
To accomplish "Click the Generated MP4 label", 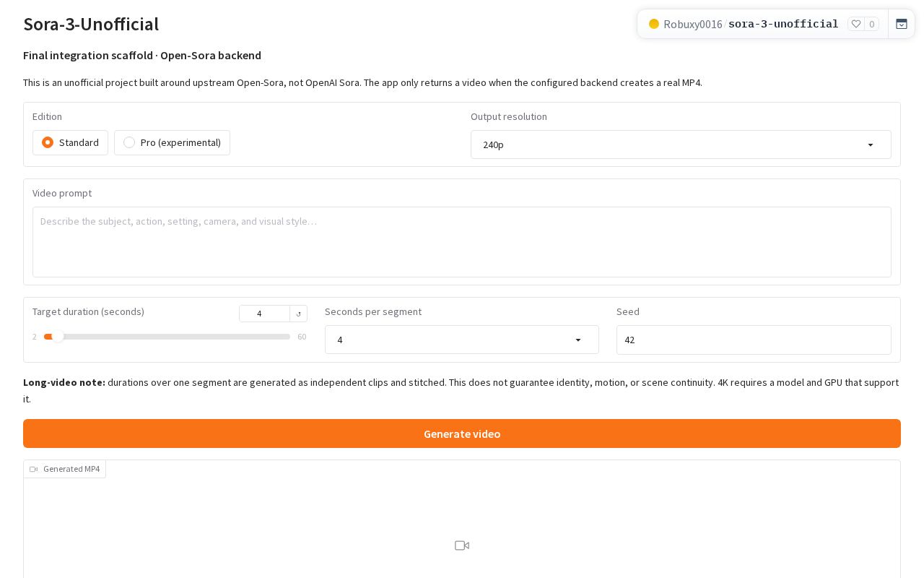I will tap(64, 469).
